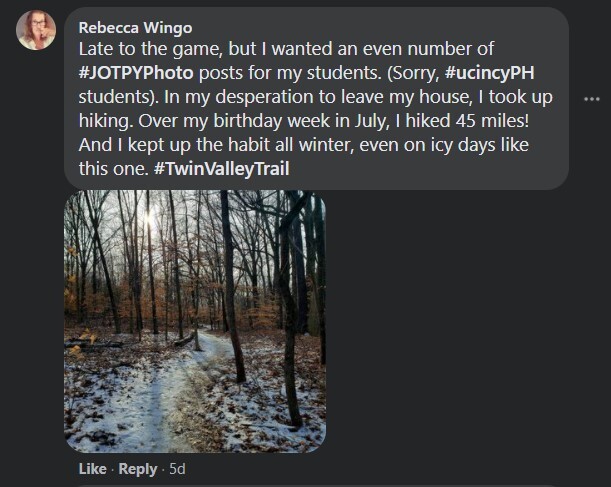Like Rebecca Wingo's comment
The image size is (611, 487).
point(91,468)
